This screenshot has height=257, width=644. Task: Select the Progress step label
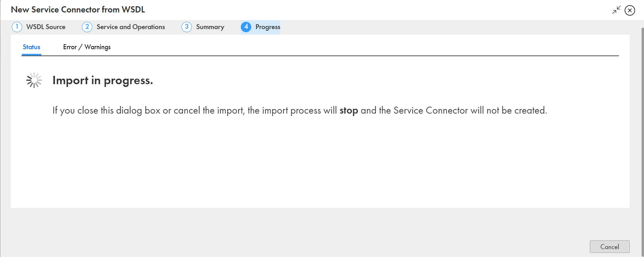point(268,27)
